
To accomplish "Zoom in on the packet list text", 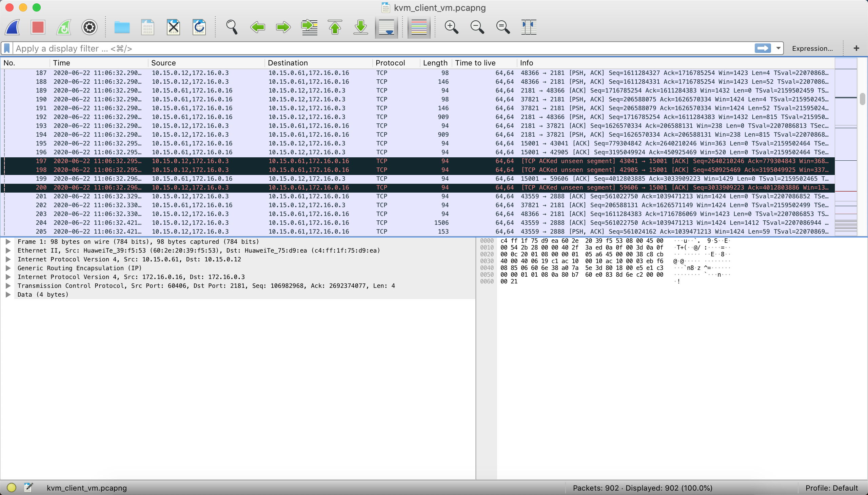I will click(x=451, y=27).
